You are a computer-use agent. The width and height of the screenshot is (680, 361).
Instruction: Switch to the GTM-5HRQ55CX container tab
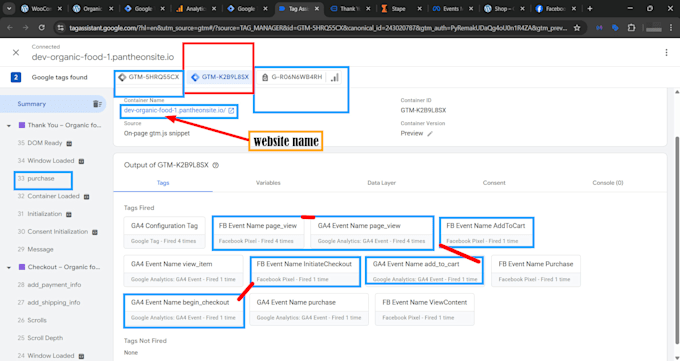pyautogui.click(x=149, y=77)
